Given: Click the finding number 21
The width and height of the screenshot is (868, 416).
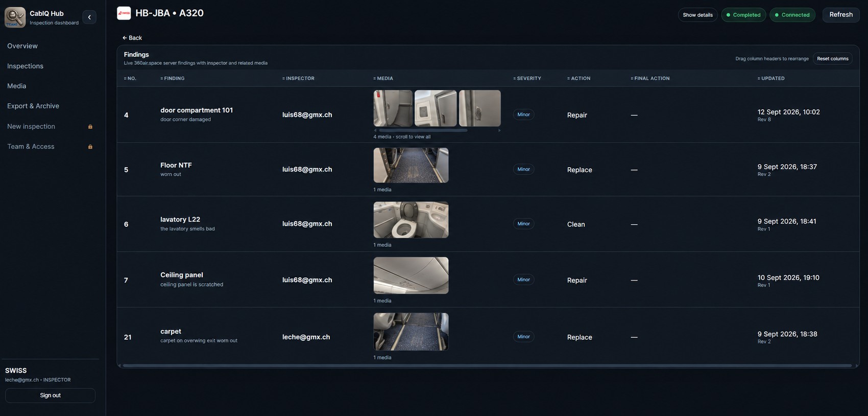Looking at the screenshot, I should (x=128, y=337).
